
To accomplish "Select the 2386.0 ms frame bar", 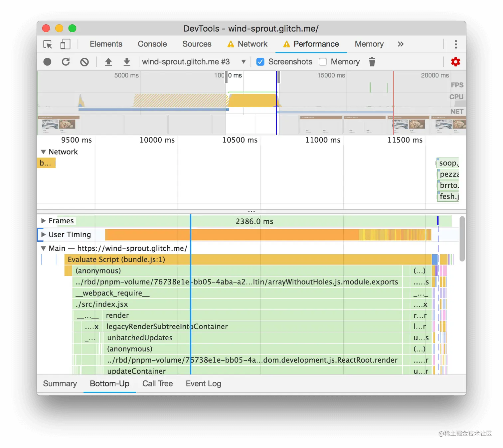I will 254,221.
